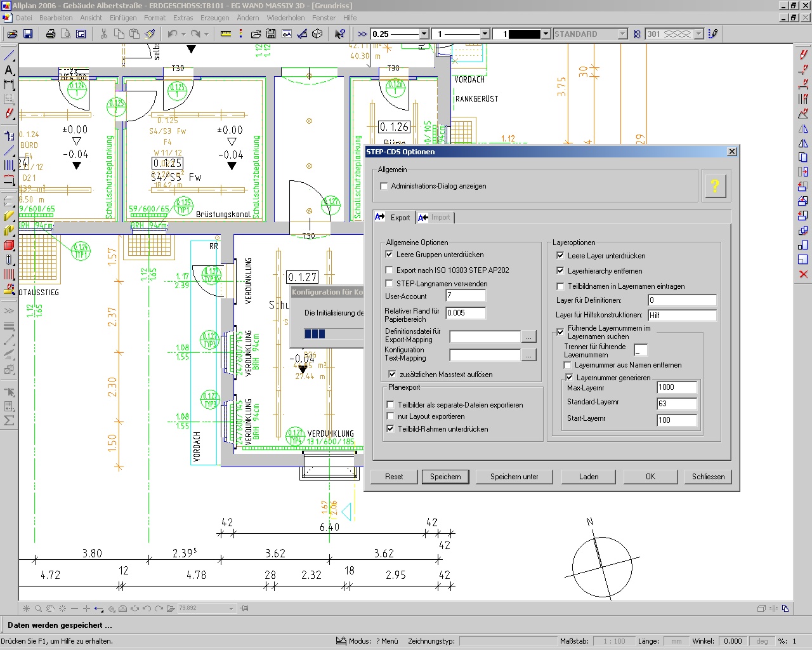Click the pencil properties icon at toolbar end
Screen dimensions: 812x650
pos(713,34)
